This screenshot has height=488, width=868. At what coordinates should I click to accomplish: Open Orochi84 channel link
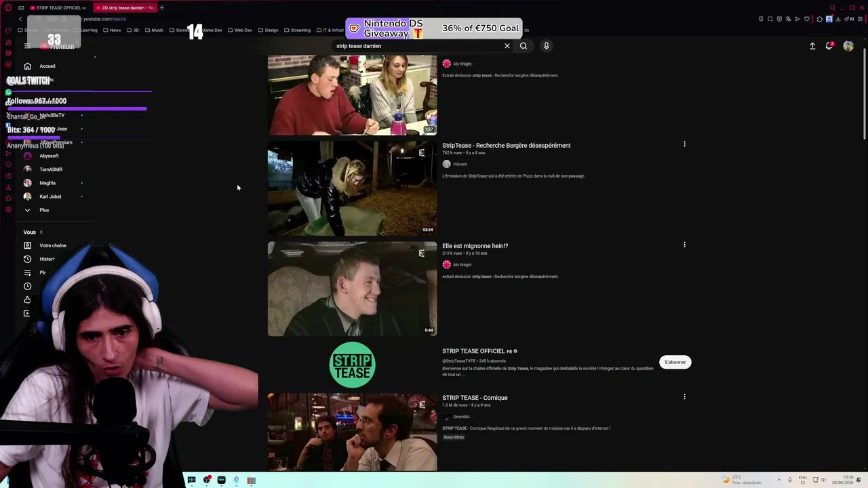[x=461, y=417]
